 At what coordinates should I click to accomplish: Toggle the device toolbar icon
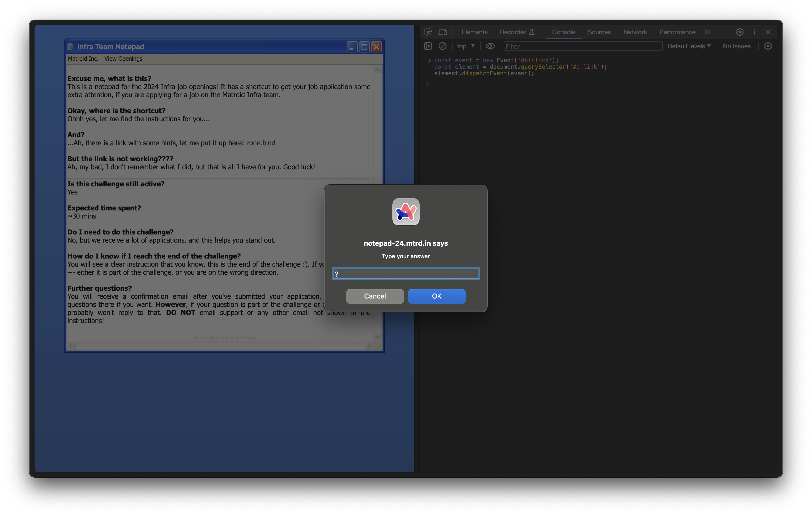tap(443, 32)
